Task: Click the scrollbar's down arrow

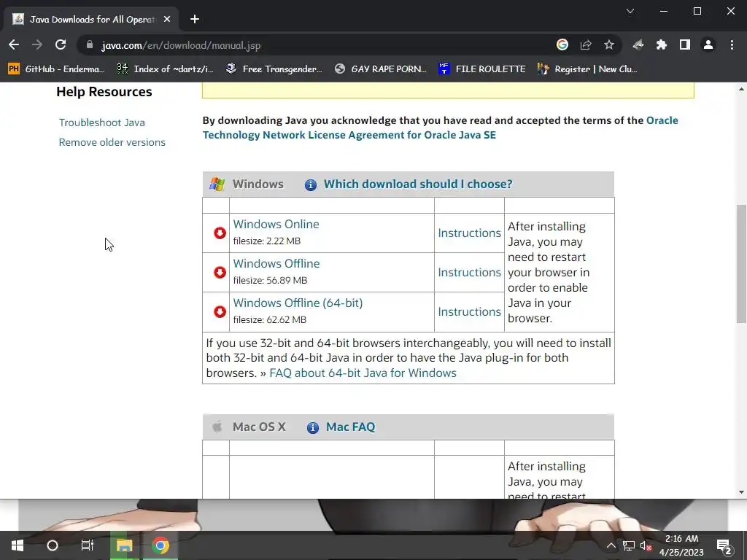Action: (741, 492)
